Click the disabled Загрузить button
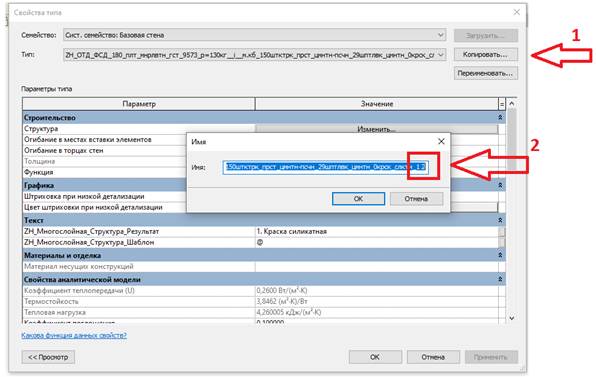This screenshot has height=377, width=596. point(485,35)
